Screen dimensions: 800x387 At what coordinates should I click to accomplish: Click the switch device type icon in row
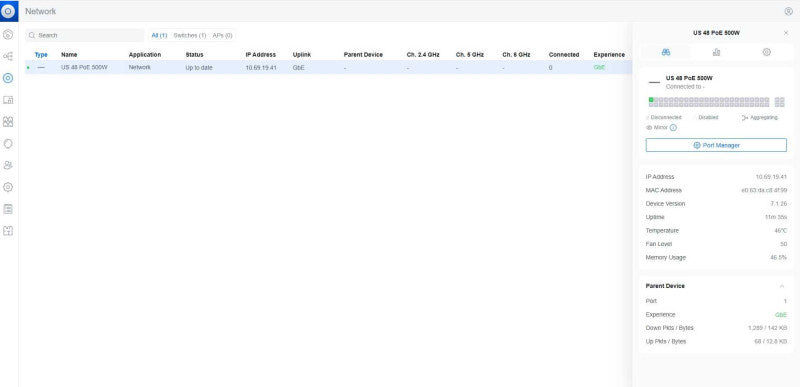41,67
